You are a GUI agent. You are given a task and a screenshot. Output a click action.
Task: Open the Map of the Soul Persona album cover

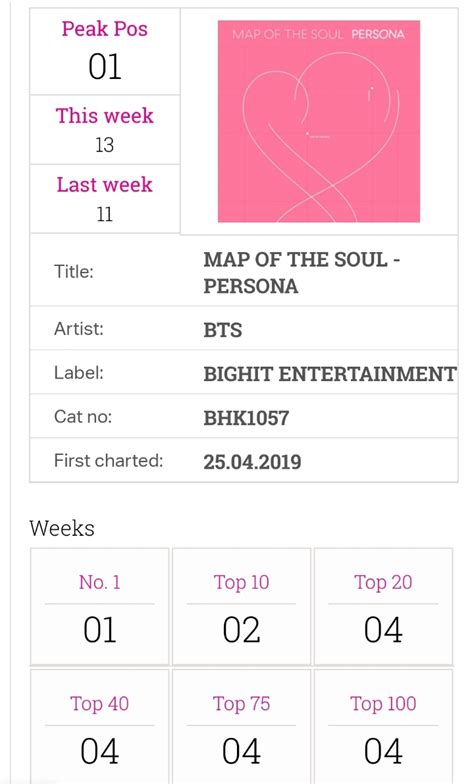tap(318, 122)
